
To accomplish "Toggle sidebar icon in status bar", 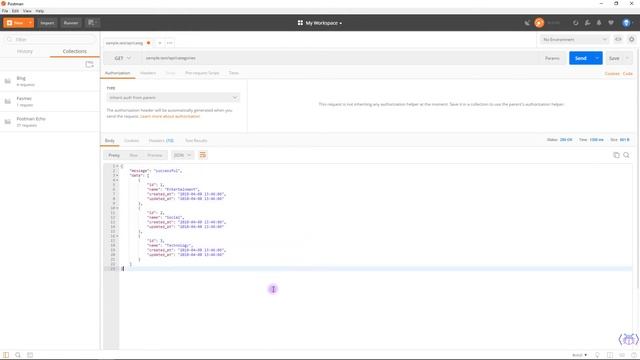I will (6, 355).
